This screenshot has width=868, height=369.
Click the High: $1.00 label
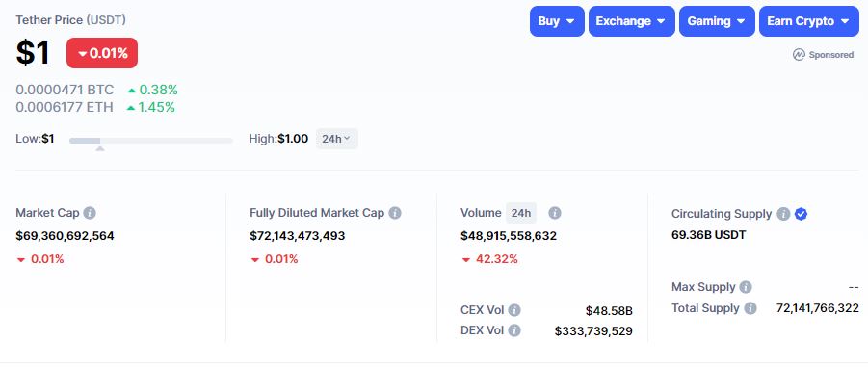[278, 139]
